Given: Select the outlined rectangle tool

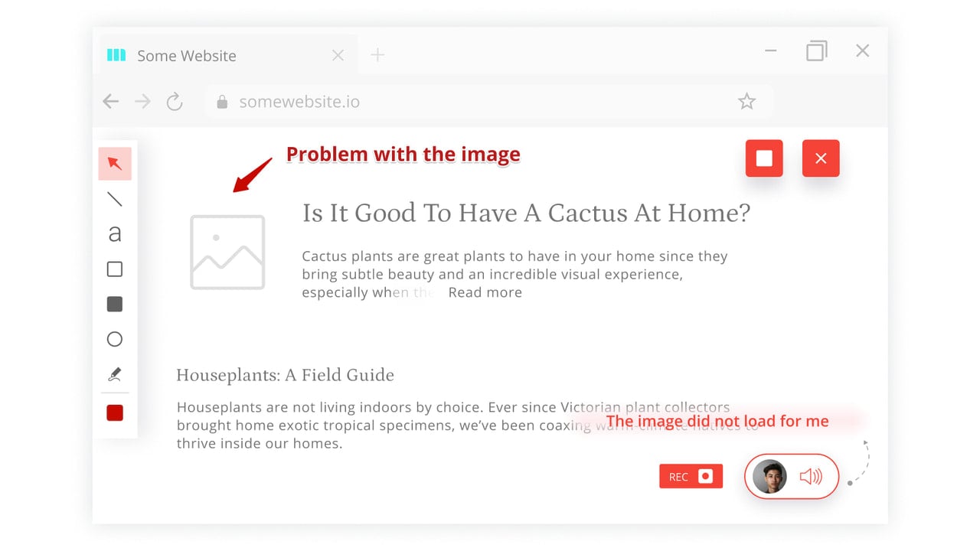Looking at the screenshot, I should tap(115, 269).
